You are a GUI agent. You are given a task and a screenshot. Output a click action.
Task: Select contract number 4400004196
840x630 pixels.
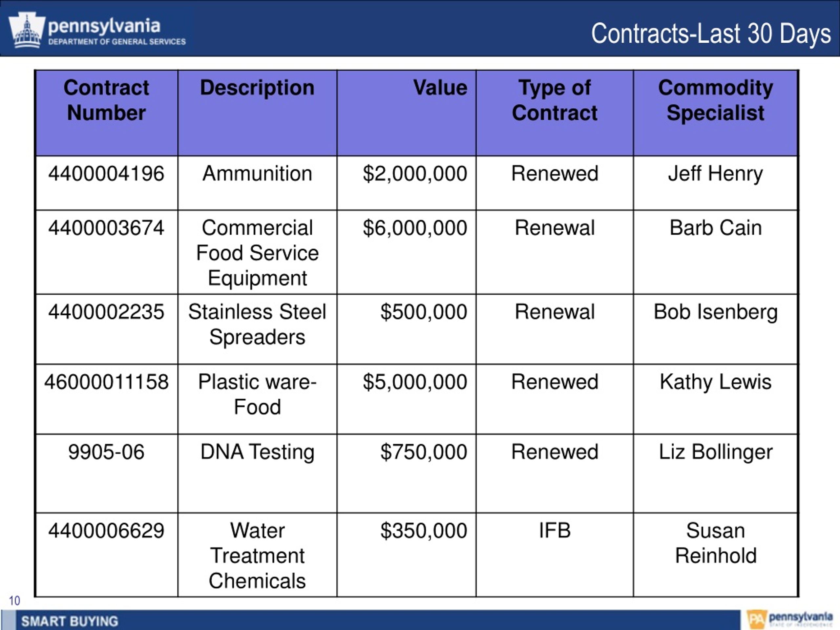tap(106, 183)
